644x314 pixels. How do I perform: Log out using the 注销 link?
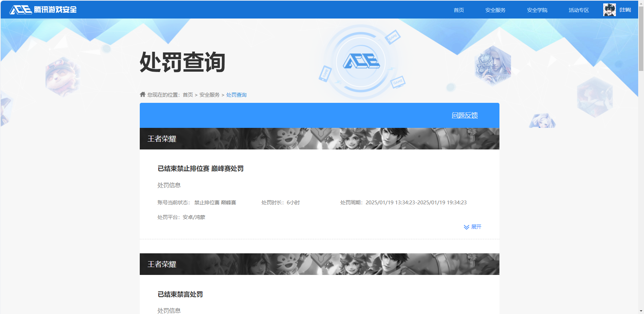(x=625, y=10)
